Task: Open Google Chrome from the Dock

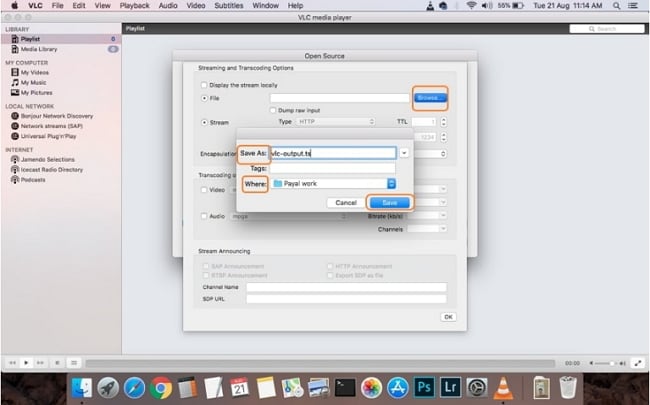Action: tap(161, 388)
